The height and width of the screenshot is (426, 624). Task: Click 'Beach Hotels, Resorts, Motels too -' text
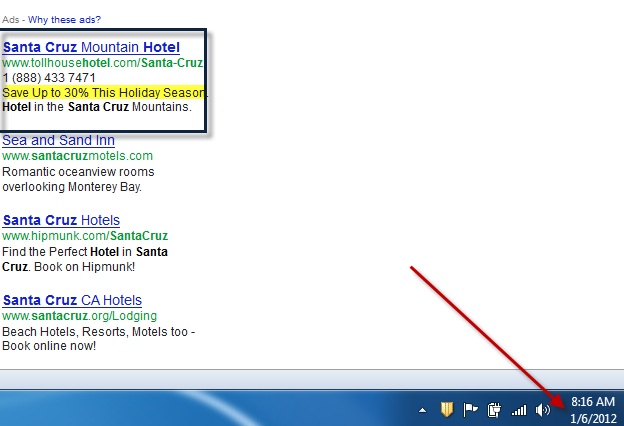pos(99,332)
